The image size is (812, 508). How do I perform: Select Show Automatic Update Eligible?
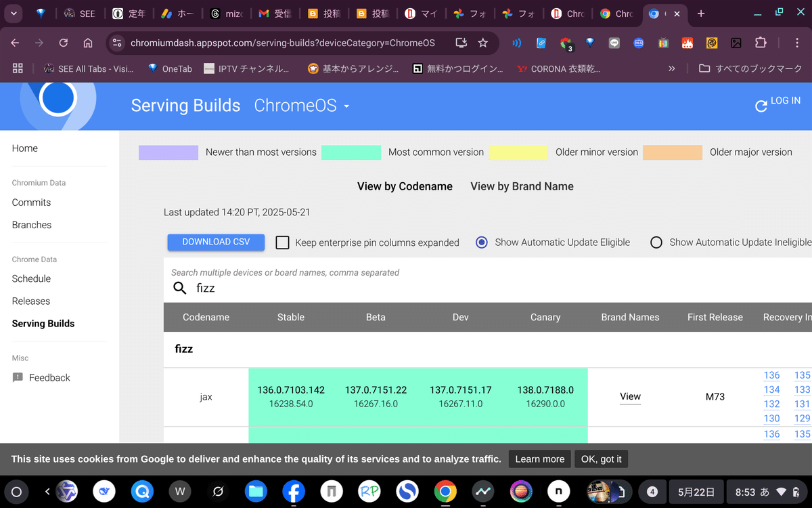[481, 242]
